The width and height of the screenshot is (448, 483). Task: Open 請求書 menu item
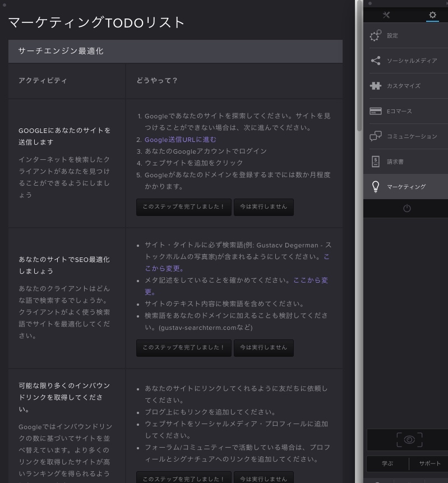point(405,162)
